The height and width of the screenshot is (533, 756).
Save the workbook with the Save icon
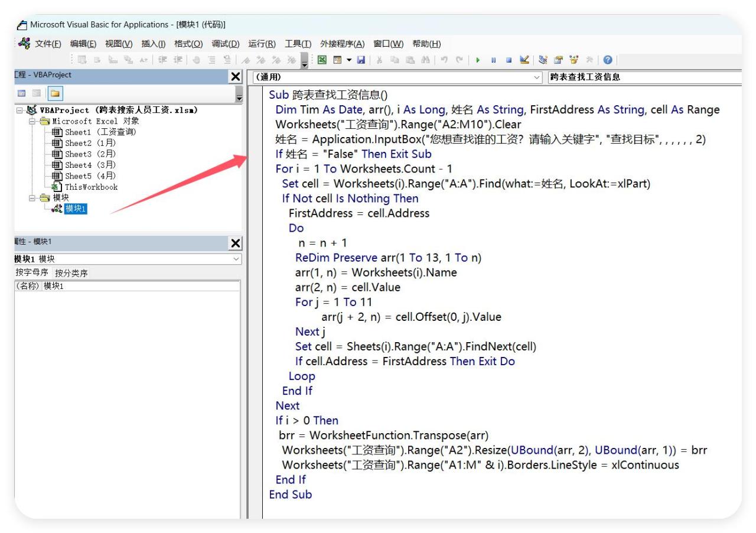[361, 60]
